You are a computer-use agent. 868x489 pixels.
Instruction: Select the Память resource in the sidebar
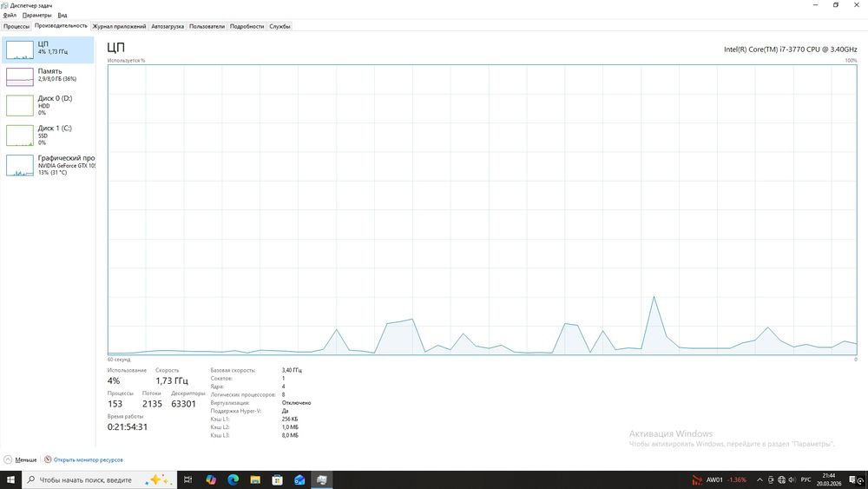click(x=48, y=77)
